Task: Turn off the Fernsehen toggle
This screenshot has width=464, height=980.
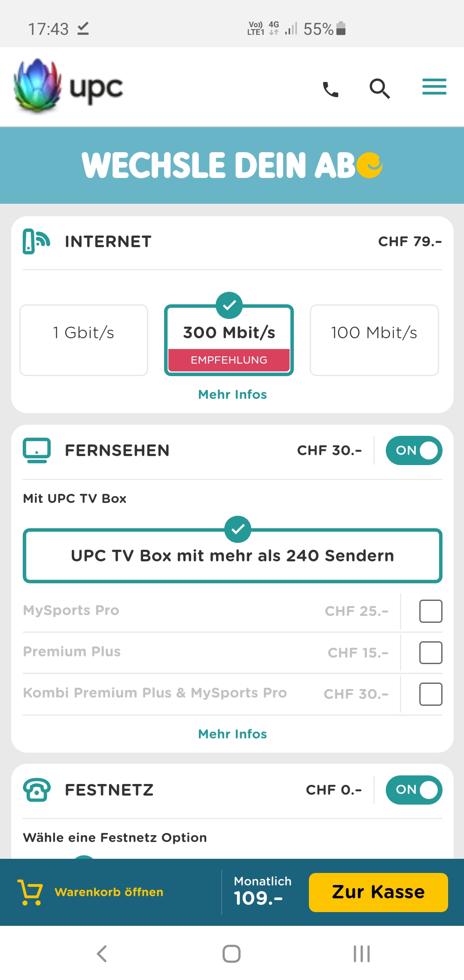Action: pos(414,450)
